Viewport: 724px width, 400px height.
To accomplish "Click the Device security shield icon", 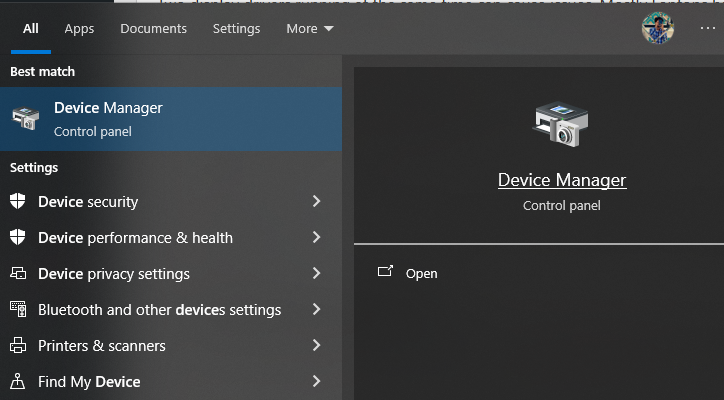I will tap(18, 201).
